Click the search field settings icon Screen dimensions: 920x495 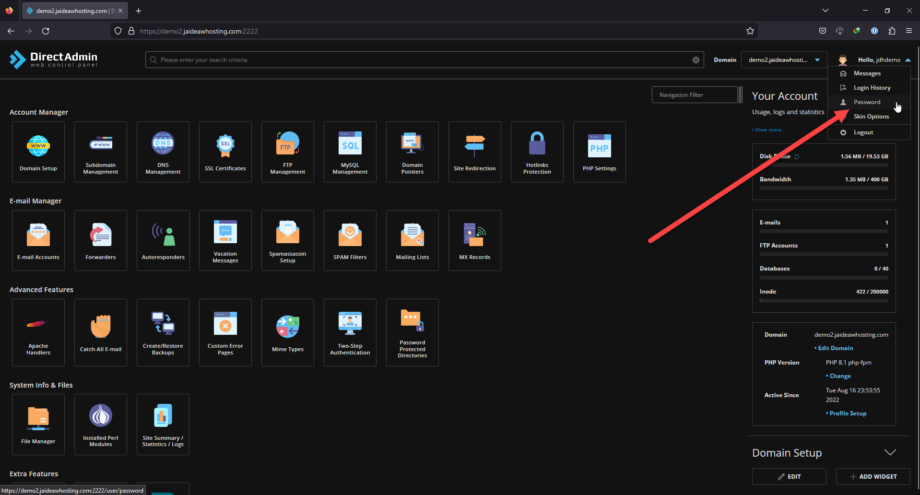[x=695, y=60]
